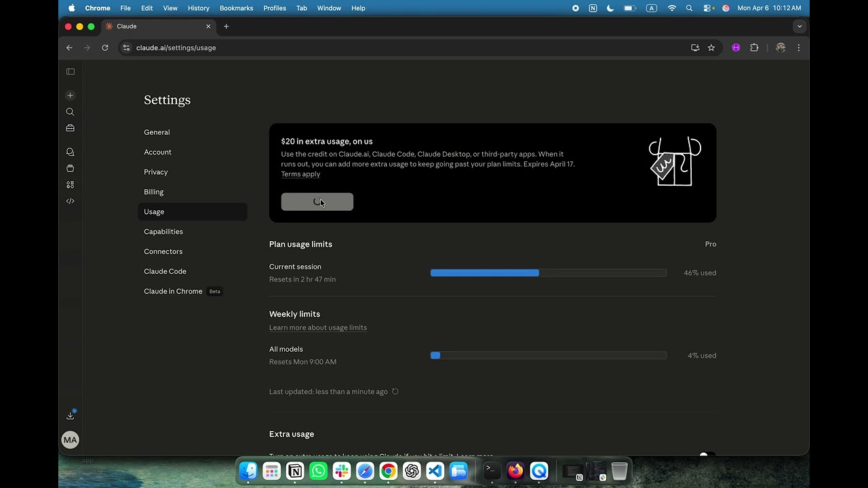Open Visual Studio Code from the Dock
Screen dimensions: 868x488
[435, 471]
